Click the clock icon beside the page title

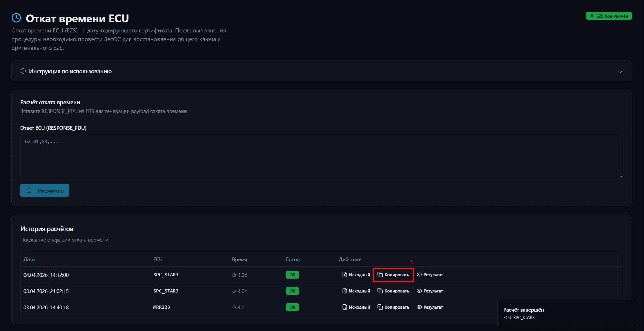tap(16, 18)
